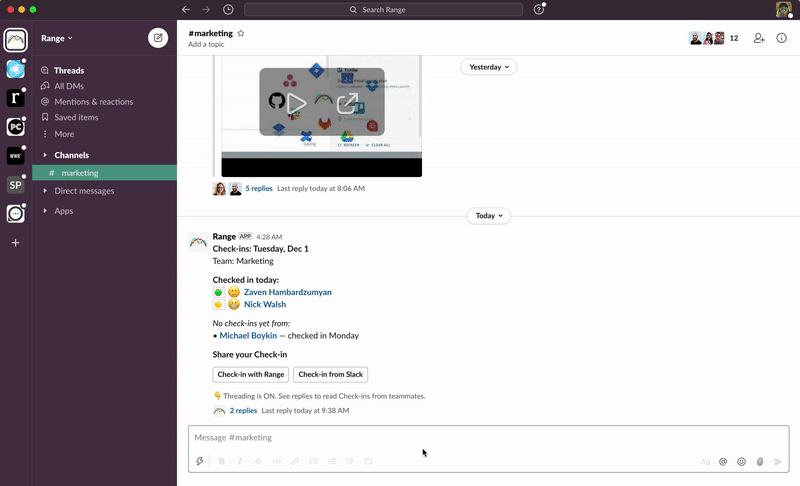Click 'Check-in with Range' button

point(251,374)
